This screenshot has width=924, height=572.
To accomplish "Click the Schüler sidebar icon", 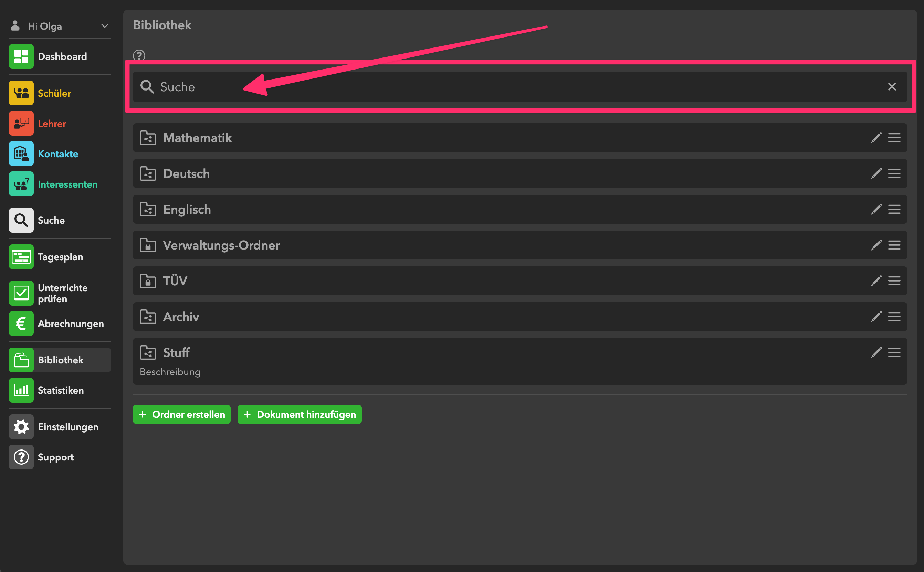I will (21, 93).
